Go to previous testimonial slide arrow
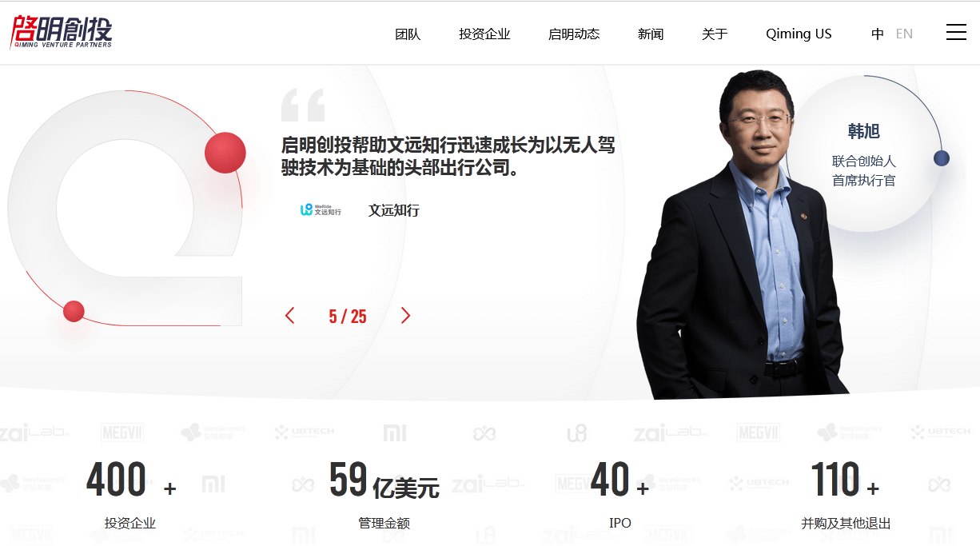 pyautogui.click(x=290, y=316)
